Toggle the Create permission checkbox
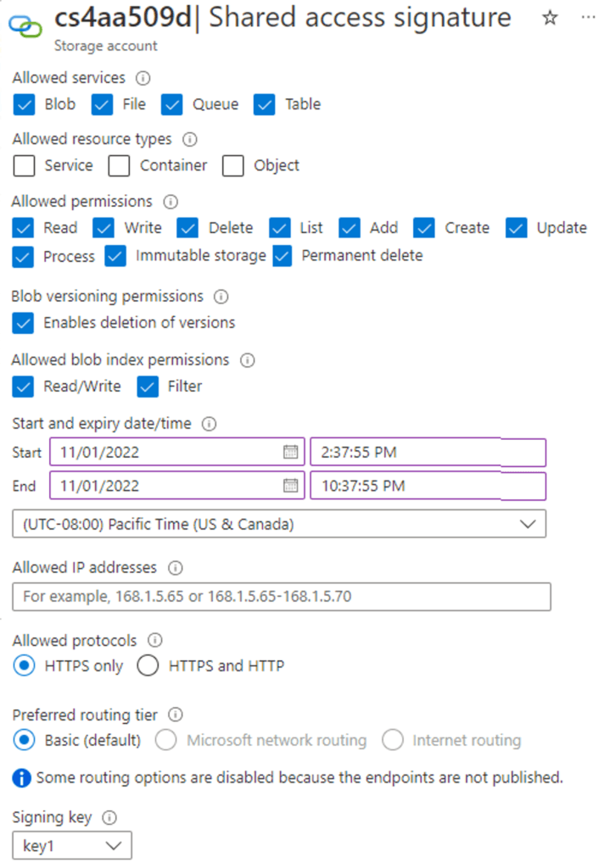 (424, 228)
